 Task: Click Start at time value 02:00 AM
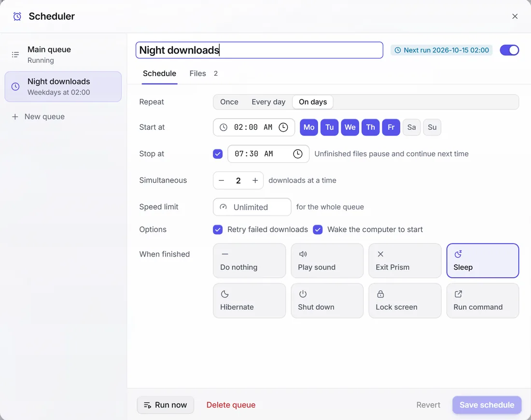point(253,127)
